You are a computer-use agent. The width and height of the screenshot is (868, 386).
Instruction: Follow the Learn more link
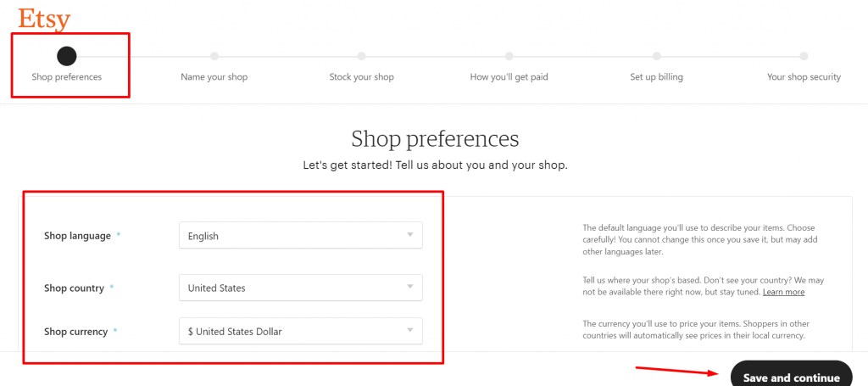[x=783, y=292]
